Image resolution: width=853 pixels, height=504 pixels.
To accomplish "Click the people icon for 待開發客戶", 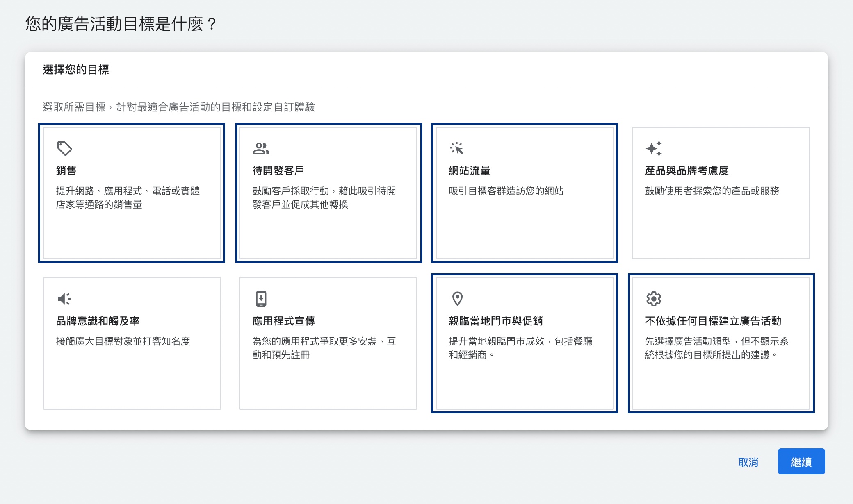I will pos(261,148).
